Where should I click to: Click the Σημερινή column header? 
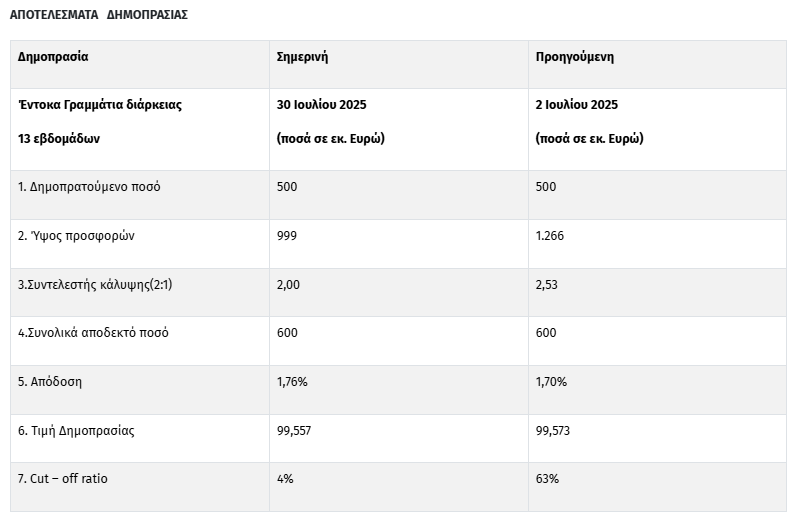coord(302,57)
